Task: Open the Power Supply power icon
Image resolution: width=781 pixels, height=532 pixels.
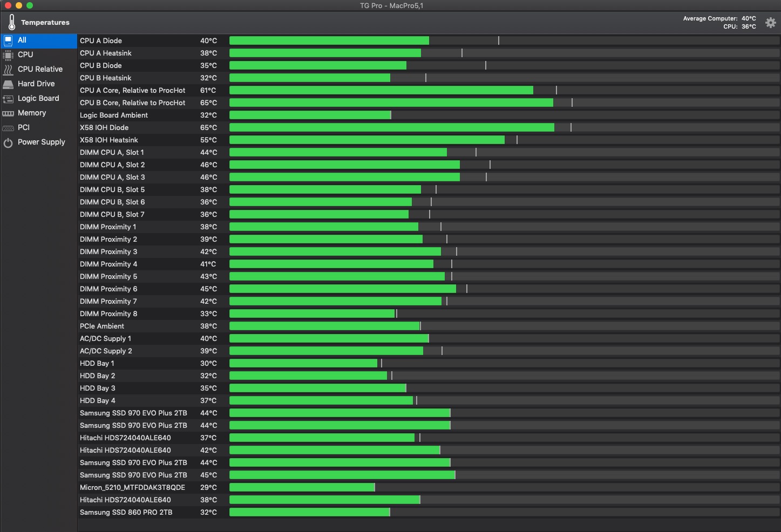Action: coord(8,143)
